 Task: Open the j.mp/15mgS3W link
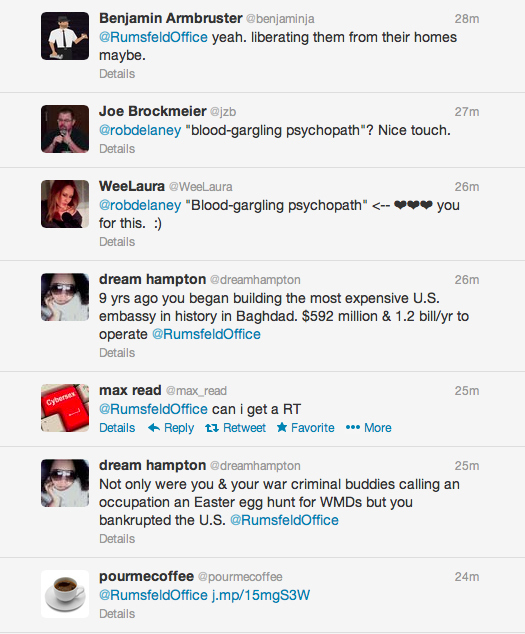tap(261, 595)
